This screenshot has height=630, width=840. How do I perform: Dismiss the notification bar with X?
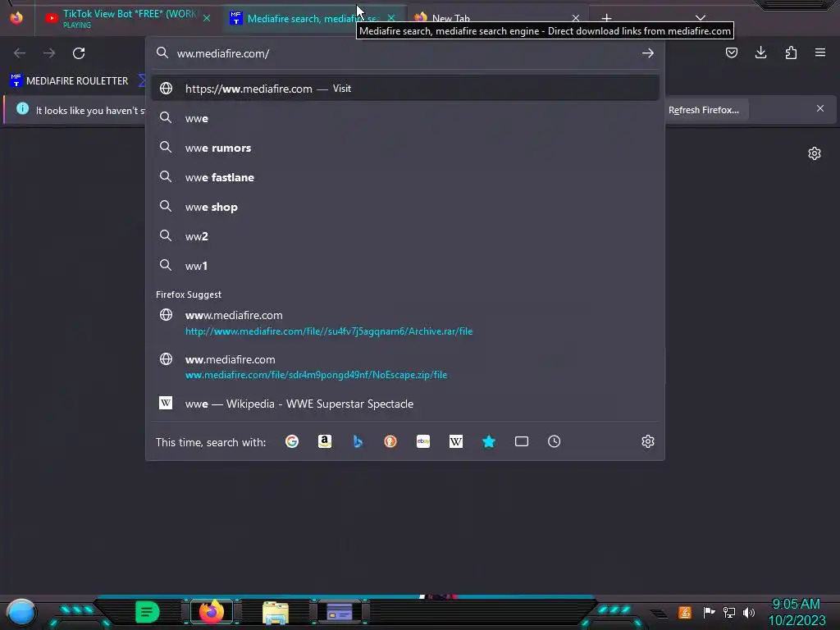(x=820, y=109)
